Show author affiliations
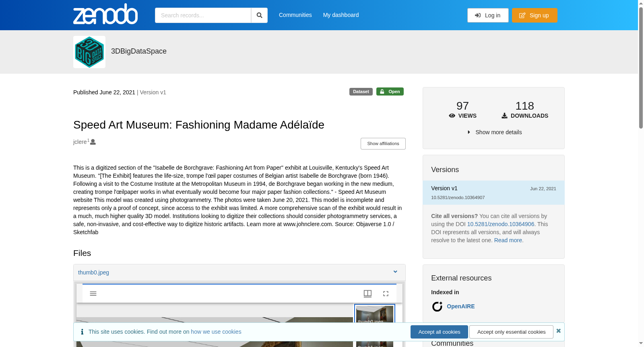Image resolution: width=644 pixels, height=347 pixels. coord(383,143)
